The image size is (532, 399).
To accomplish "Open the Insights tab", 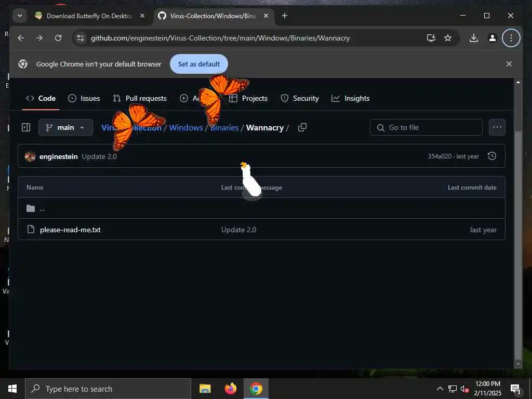I will (x=351, y=98).
